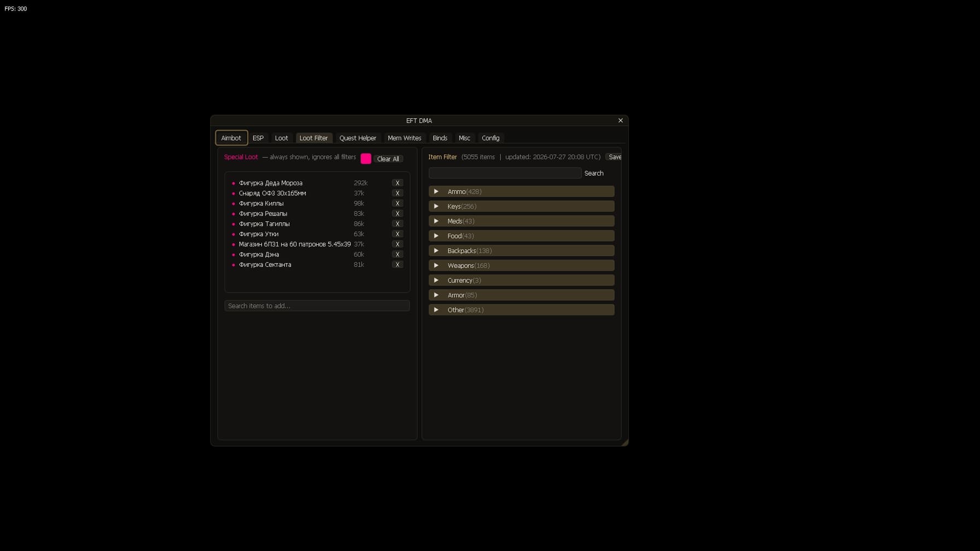Click the 292k price value
Screen dimensions: 980x551
pyautogui.click(x=360, y=183)
